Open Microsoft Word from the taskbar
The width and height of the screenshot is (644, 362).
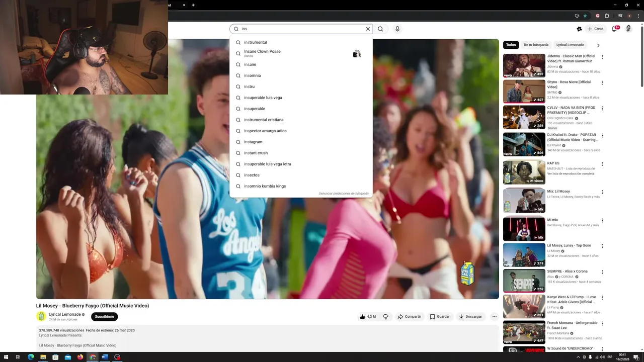tap(105, 357)
